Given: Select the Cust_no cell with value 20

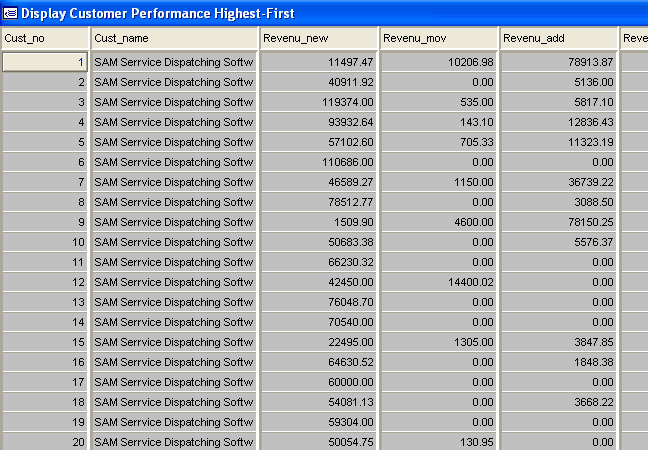Looking at the screenshot, I should click(x=45, y=442).
